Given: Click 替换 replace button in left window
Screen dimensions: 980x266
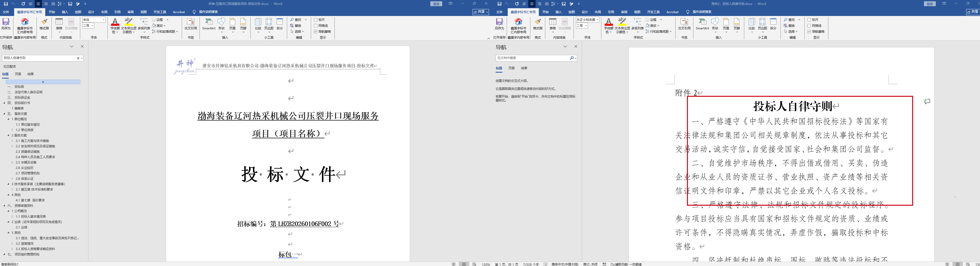Looking at the screenshot, I should point(296,25).
